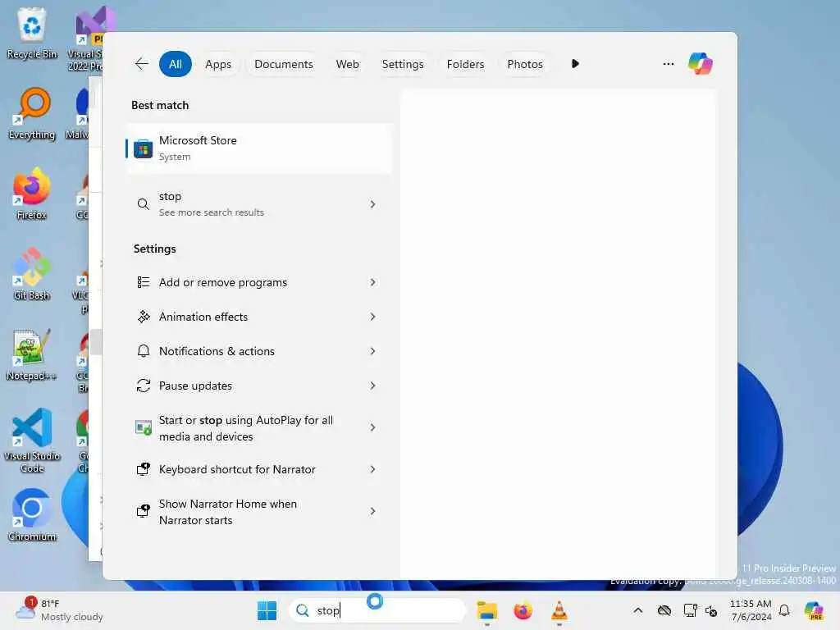840x630 pixels.
Task: Open the weather widget Mostly cloudy
Action: click(59, 610)
